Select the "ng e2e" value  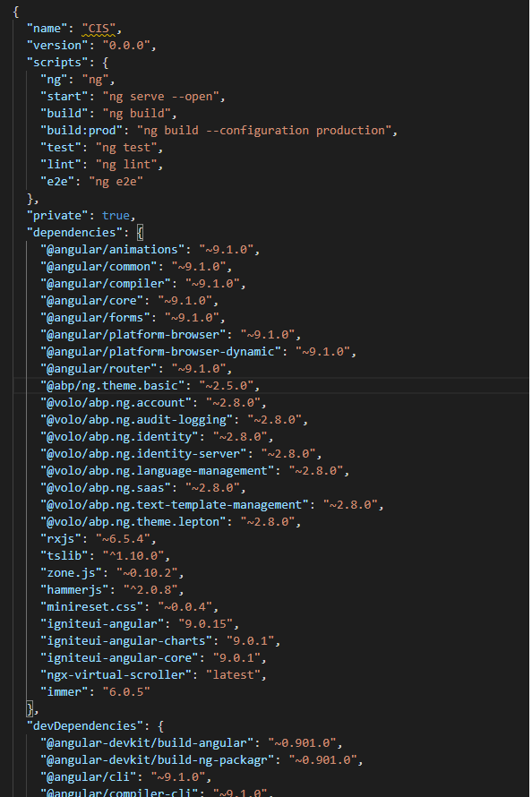116,182
